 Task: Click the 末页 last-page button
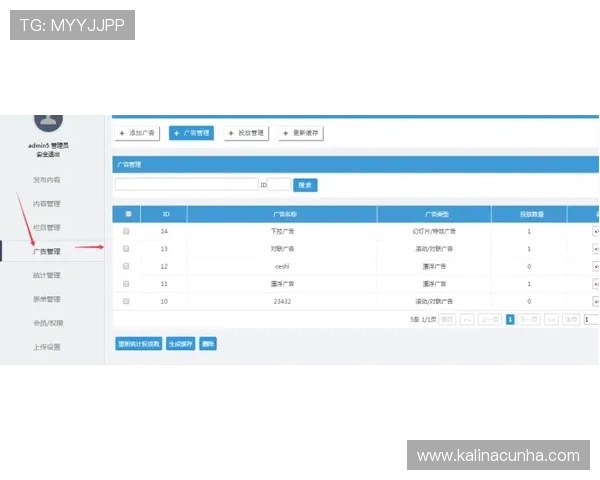click(x=571, y=319)
